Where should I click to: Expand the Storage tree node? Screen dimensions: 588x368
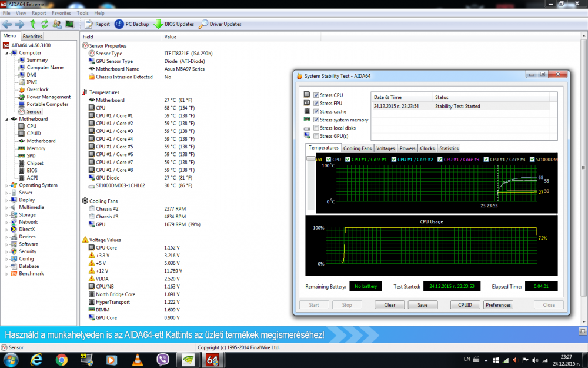click(6, 215)
